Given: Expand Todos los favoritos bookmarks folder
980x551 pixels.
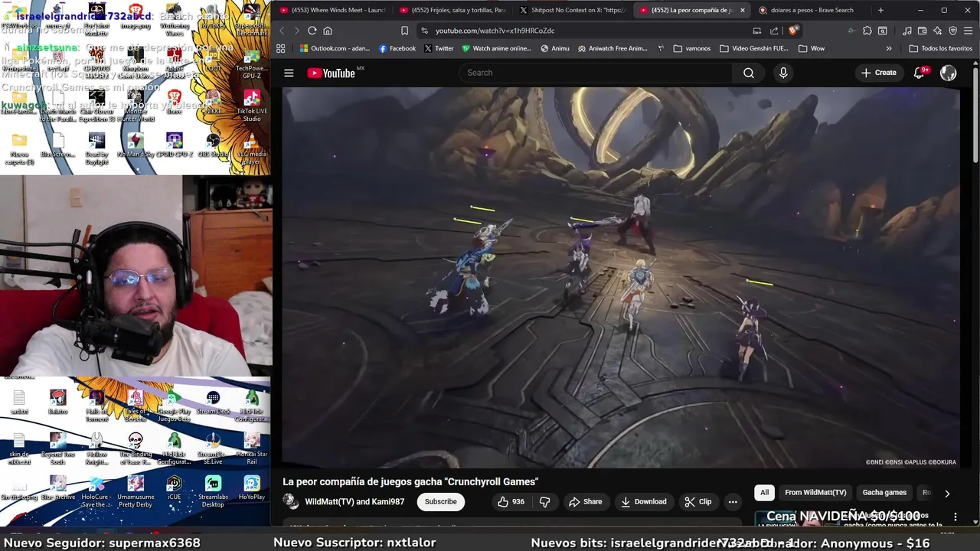Looking at the screenshot, I should click(x=940, y=48).
